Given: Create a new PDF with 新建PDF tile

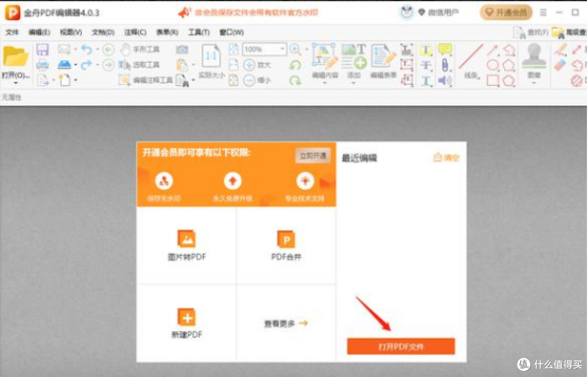Looking at the screenshot, I should click(x=186, y=324).
